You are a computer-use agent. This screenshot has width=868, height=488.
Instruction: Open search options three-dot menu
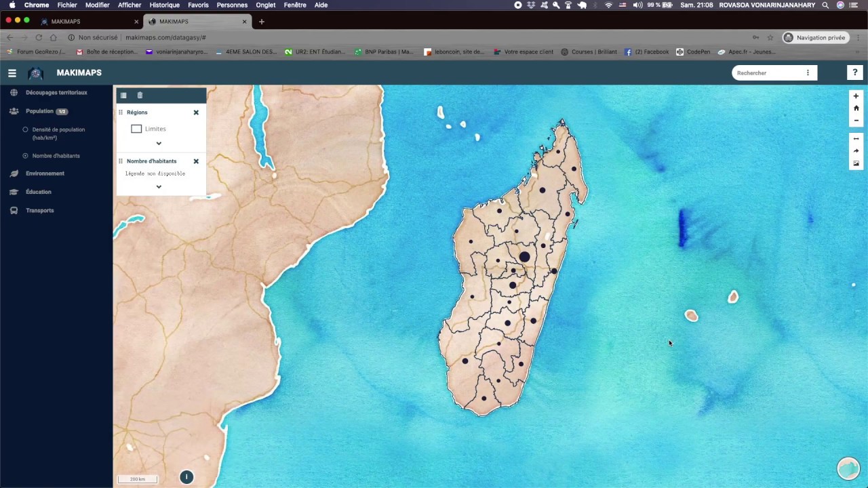click(x=808, y=73)
